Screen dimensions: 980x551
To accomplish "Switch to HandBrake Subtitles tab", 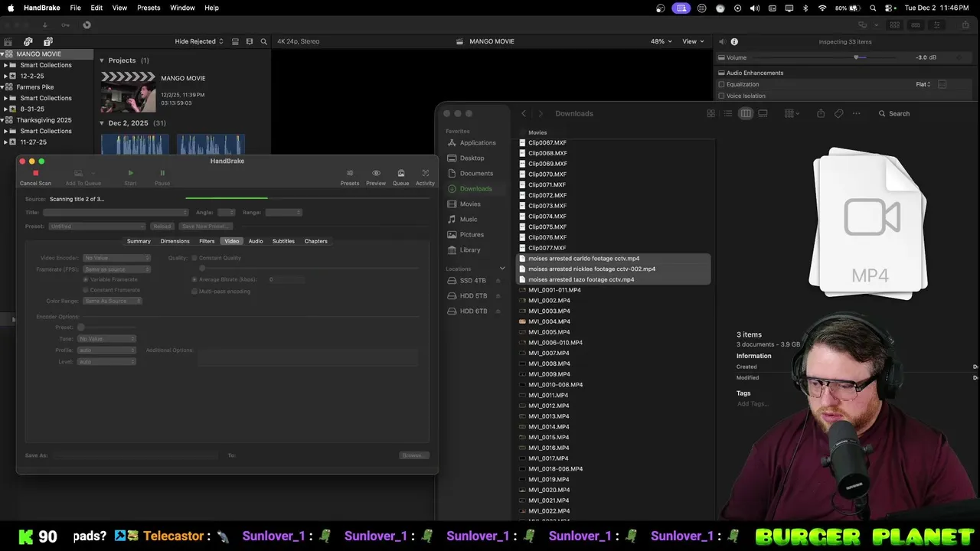I will tap(283, 241).
